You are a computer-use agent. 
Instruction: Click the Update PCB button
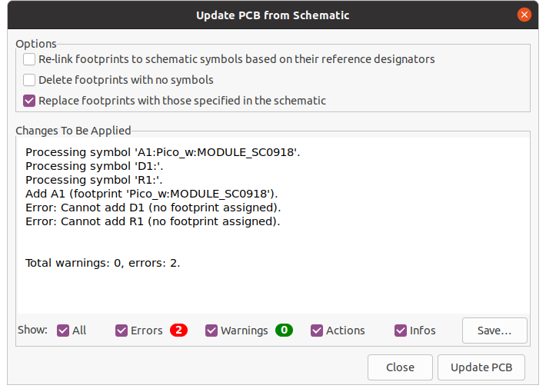coord(481,367)
